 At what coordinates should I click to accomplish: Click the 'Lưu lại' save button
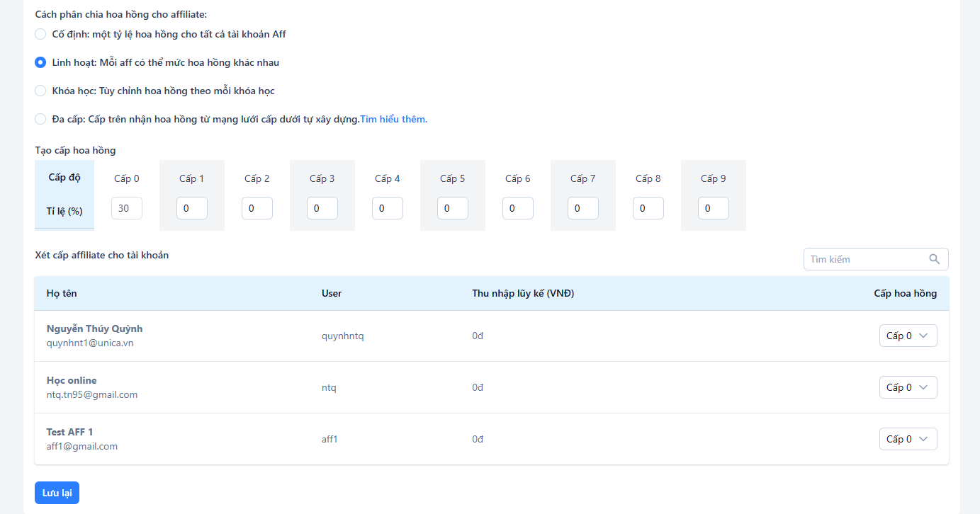point(57,493)
